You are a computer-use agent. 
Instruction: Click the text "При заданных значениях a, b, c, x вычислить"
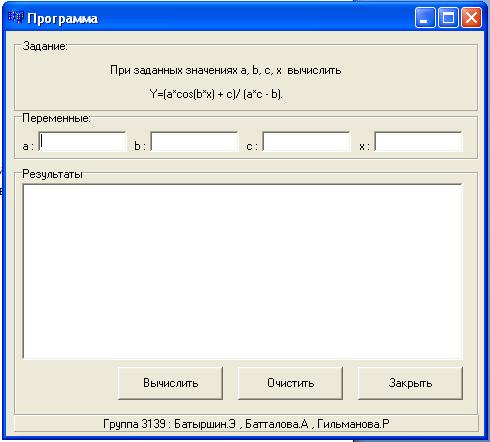(226, 70)
